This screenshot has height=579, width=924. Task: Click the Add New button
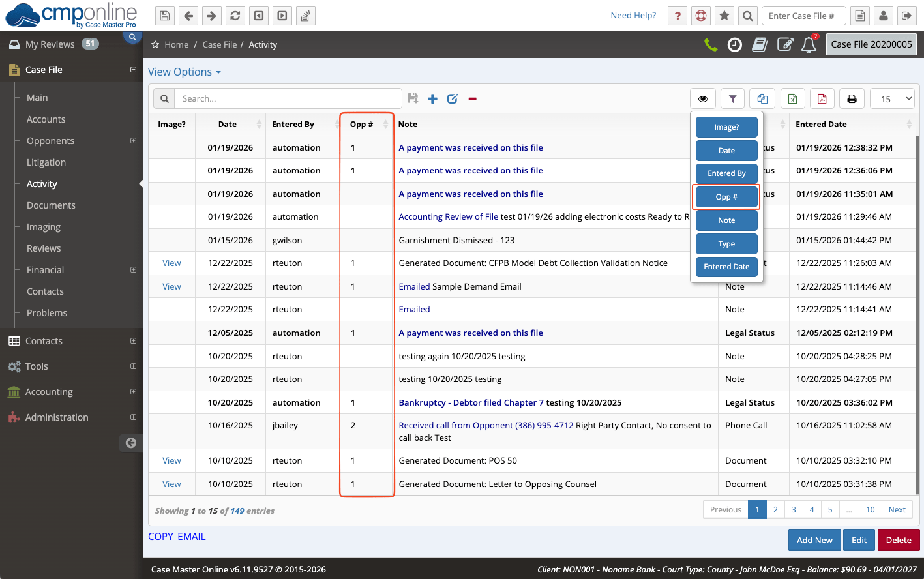pyautogui.click(x=814, y=540)
